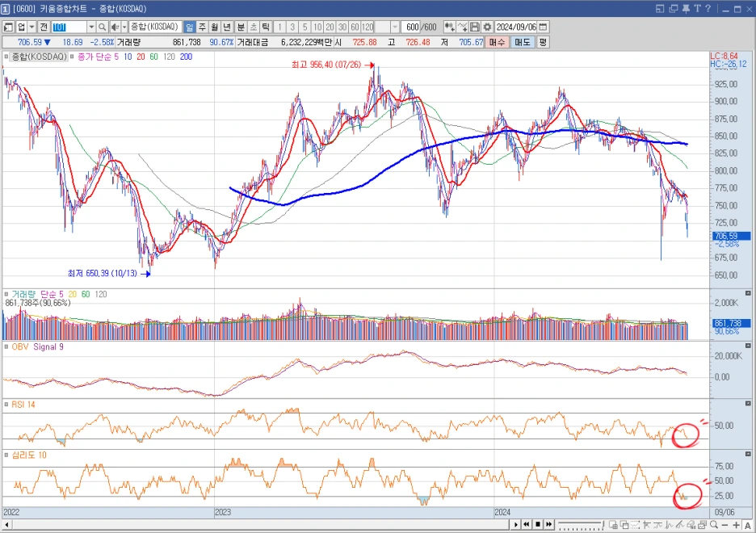Click the add indicator line icon
This screenshot has width=756, height=533.
pyautogui.click(x=462, y=27)
